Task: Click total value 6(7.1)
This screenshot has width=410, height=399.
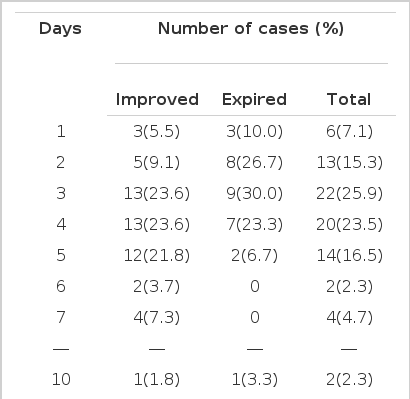Action: [x=349, y=131]
